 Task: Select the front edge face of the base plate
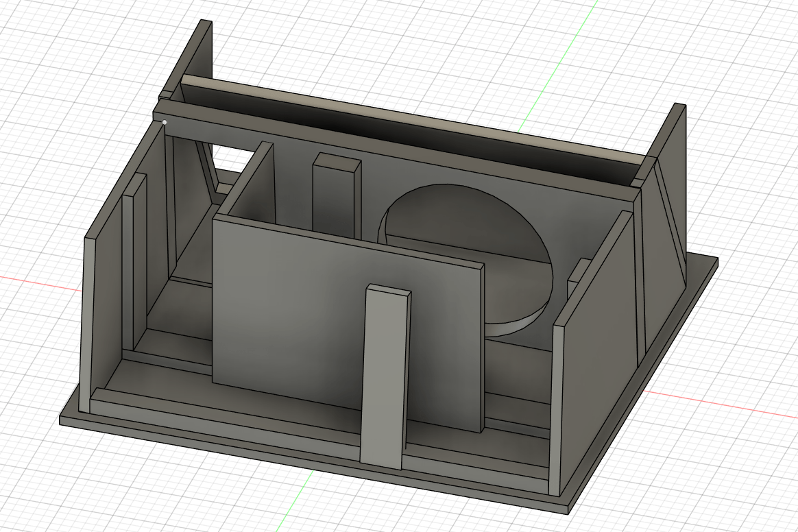[313, 465]
